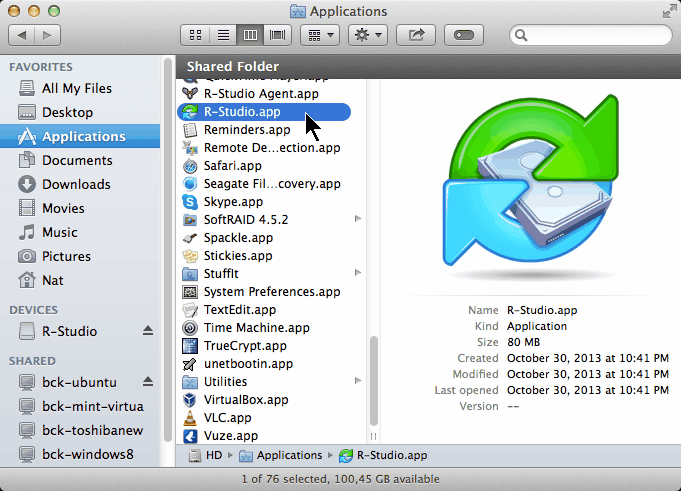Image resolution: width=681 pixels, height=491 pixels.
Task: Switch to list view
Action: (223, 35)
